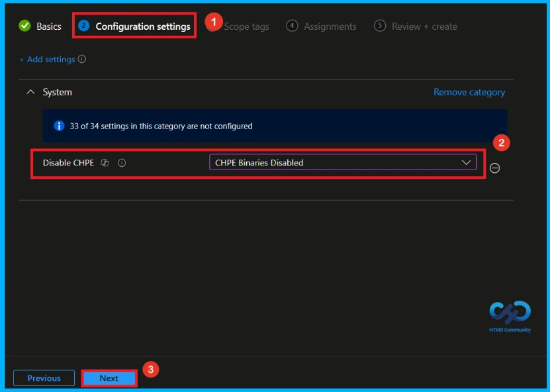Open the Basics step tab
The image size is (550, 392).
click(40, 26)
